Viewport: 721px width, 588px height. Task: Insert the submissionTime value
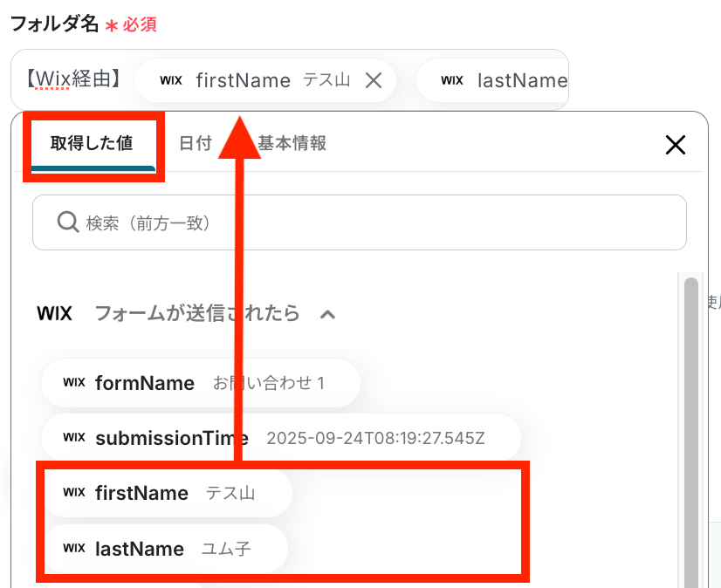281,438
